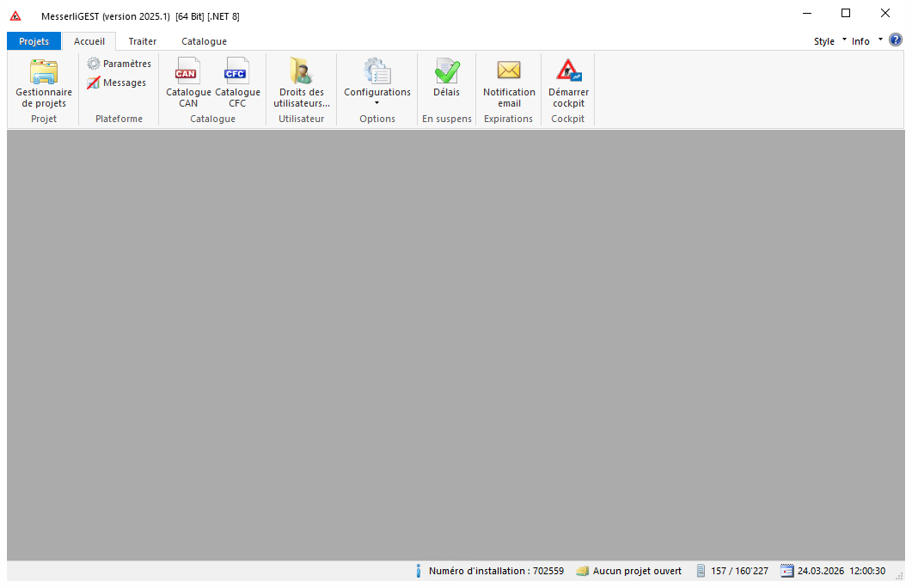Click 'Aucun projet ouvert' status indicator
Image resolution: width=912 pixels, height=588 pixels.
pos(629,571)
